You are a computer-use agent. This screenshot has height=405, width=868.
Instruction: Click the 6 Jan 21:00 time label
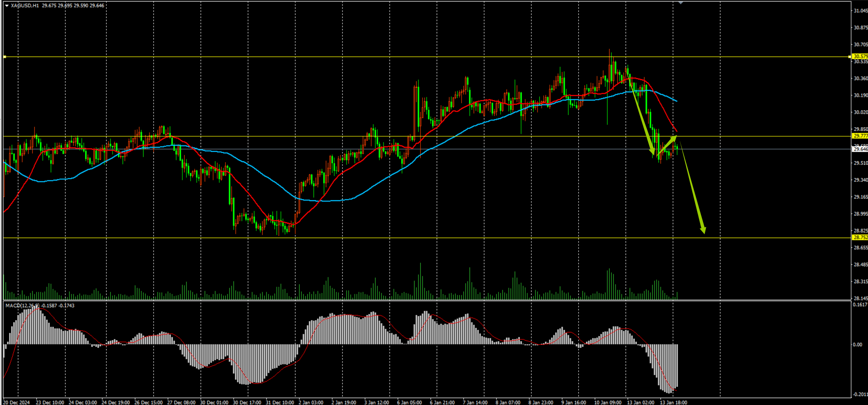pos(442,403)
